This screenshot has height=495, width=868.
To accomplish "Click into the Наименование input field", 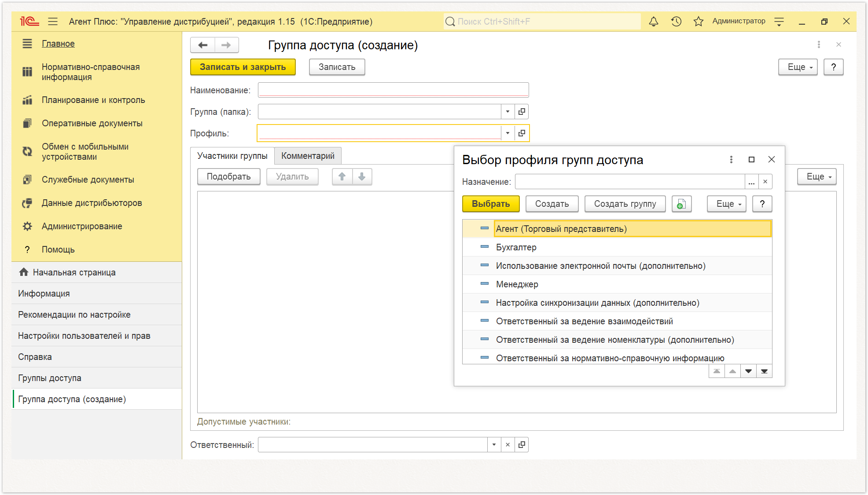I will coord(393,90).
